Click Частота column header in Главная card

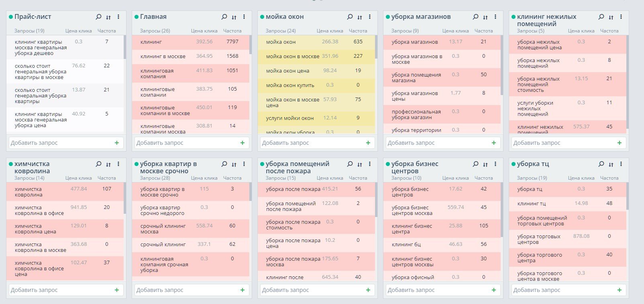coord(232,31)
